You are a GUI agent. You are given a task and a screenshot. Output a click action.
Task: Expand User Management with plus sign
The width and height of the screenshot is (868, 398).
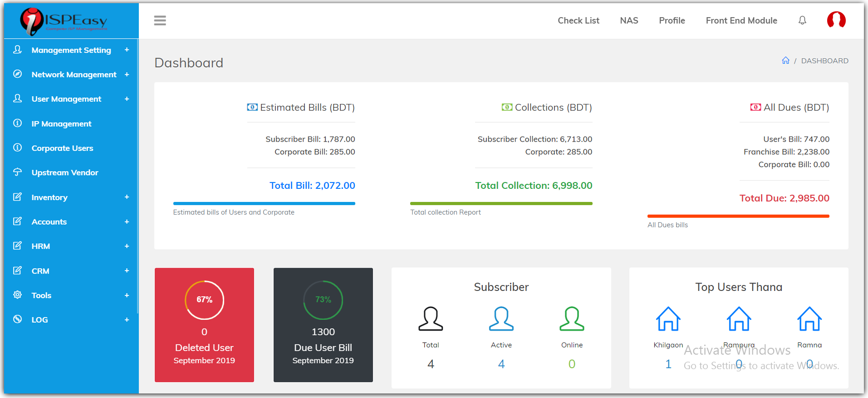point(127,99)
